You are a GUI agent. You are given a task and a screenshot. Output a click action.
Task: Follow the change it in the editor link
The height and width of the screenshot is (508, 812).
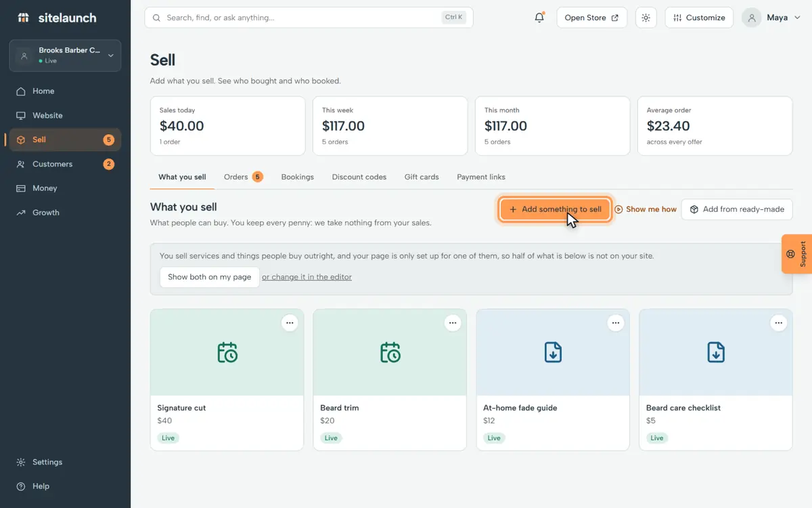[307, 277]
